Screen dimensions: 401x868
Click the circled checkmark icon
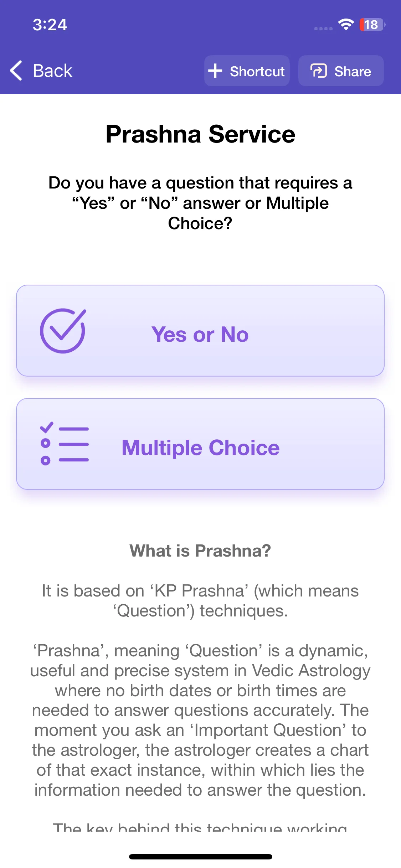63,331
